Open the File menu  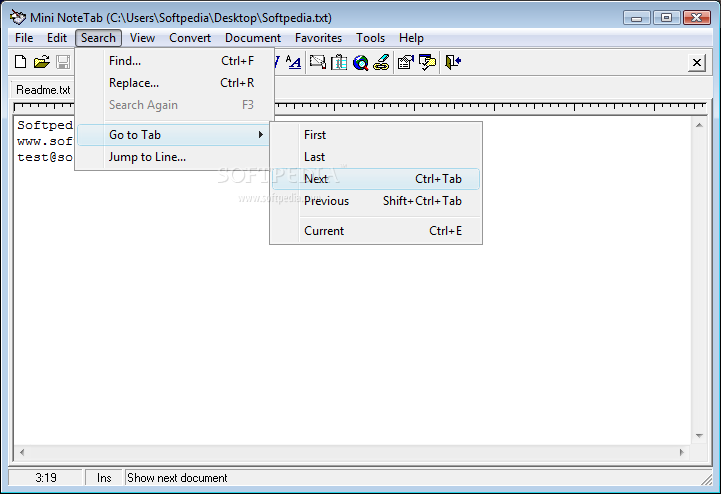[x=24, y=38]
